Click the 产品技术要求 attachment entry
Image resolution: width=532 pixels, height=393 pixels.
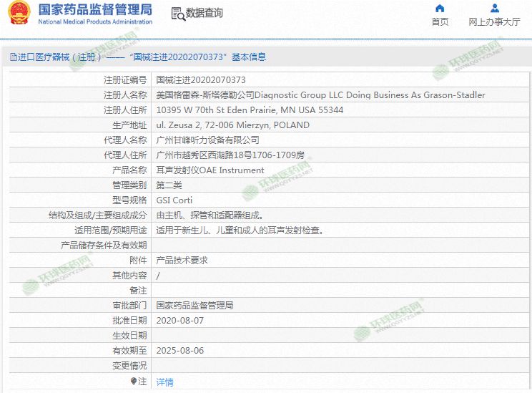182,261
